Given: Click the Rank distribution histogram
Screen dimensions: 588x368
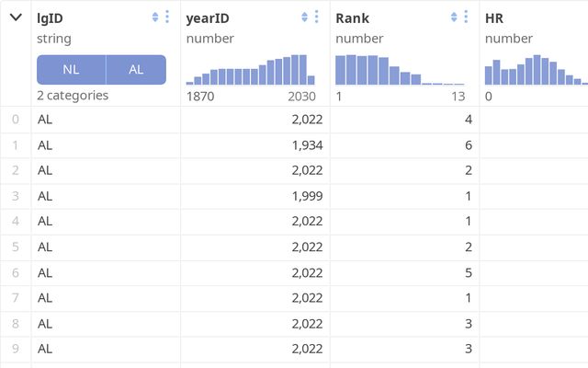Looking at the screenshot, I should click(x=400, y=70).
